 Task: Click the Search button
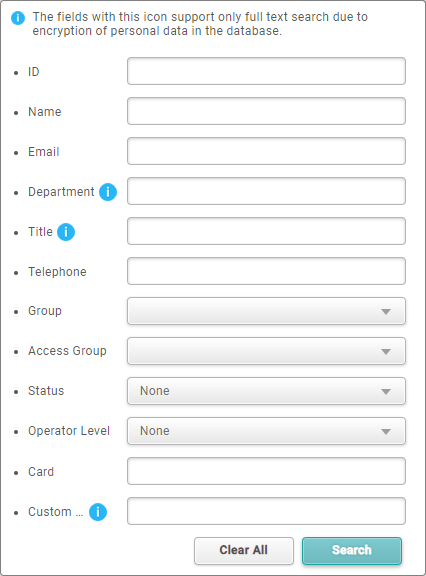pos(352,551)
